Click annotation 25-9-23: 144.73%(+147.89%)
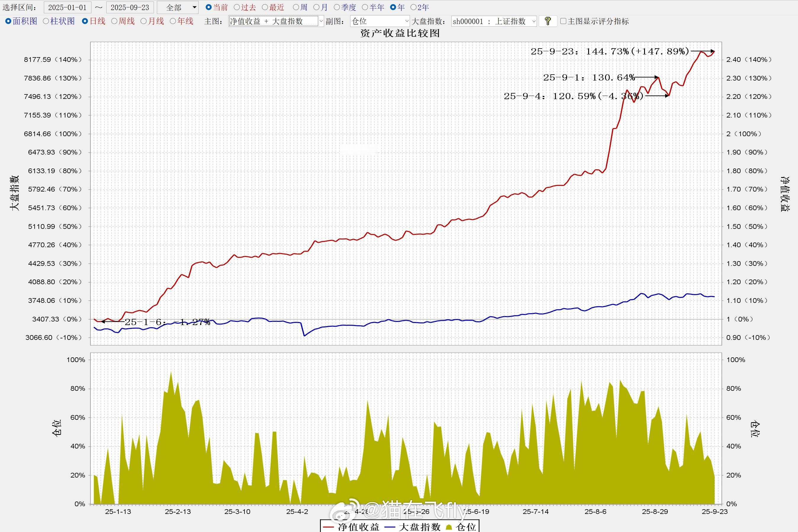This screenshot has height=532, width=798. pyautogui.click(x=610, y=52)
